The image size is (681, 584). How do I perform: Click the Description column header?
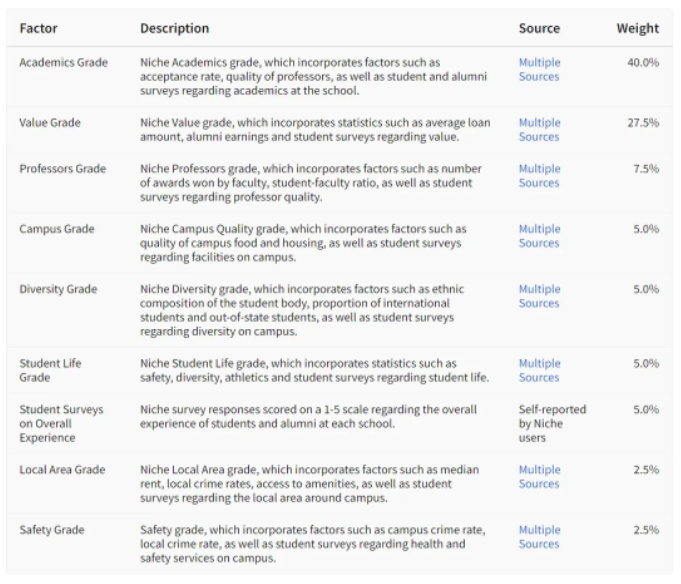pos(174,29)
